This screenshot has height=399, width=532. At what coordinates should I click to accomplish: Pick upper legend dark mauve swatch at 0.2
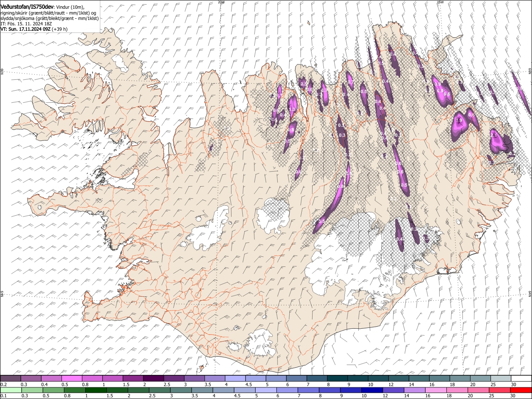click(11, 379)
